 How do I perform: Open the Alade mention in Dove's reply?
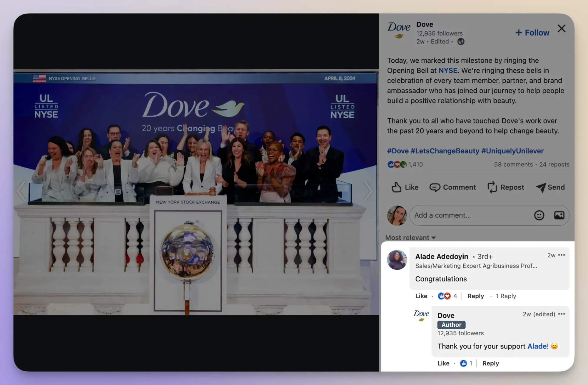537,346
